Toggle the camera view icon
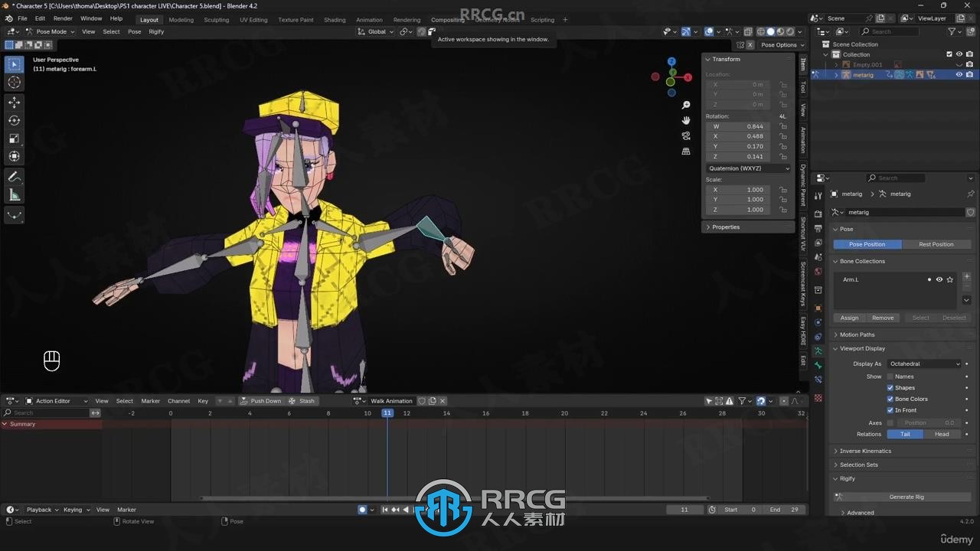 click(686, 135)
